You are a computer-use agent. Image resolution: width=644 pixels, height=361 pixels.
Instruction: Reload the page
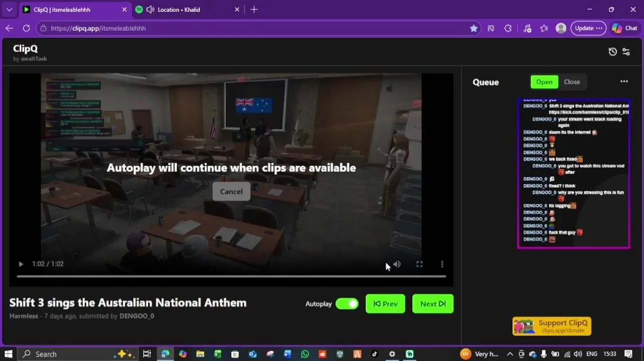pos(26,28)
